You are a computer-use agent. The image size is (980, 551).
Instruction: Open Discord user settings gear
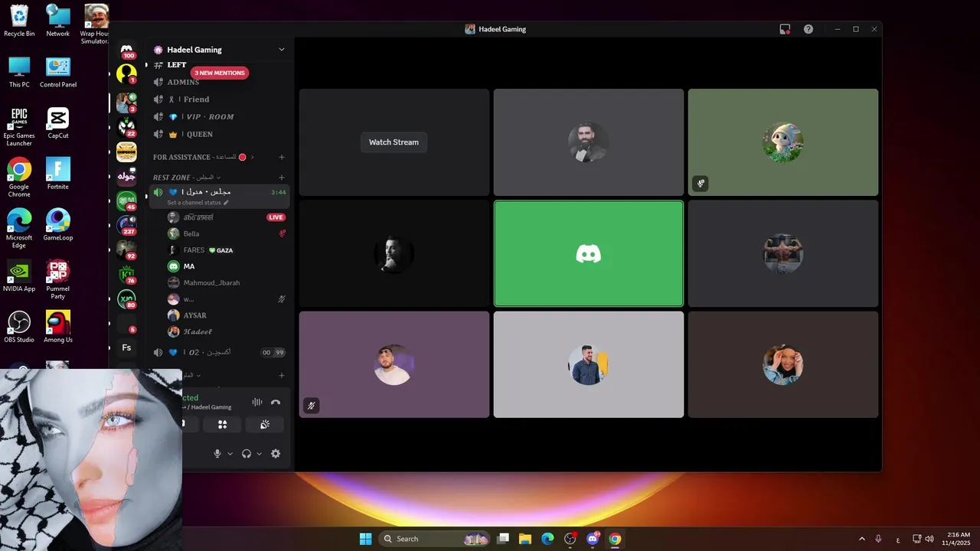tap(276, 454)
